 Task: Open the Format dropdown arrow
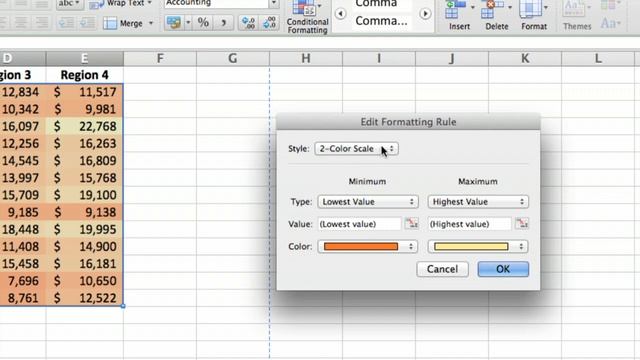click(546, 7)
